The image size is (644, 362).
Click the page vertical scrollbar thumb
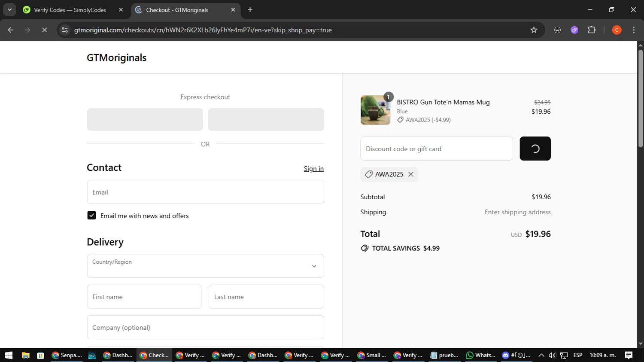[x=641, y=99]
